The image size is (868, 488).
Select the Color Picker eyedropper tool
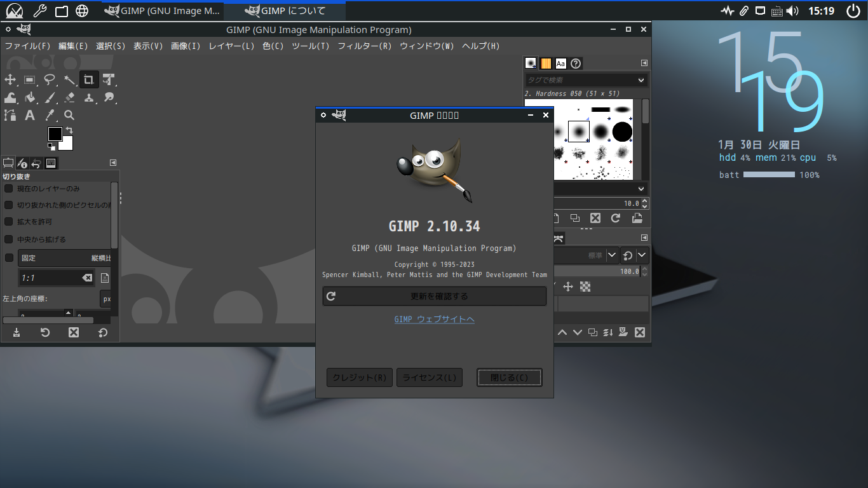50,115
